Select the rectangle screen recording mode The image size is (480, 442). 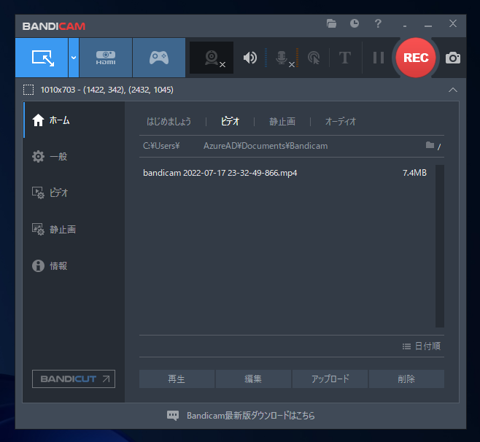pyautogui.click(x=42, y=57)
